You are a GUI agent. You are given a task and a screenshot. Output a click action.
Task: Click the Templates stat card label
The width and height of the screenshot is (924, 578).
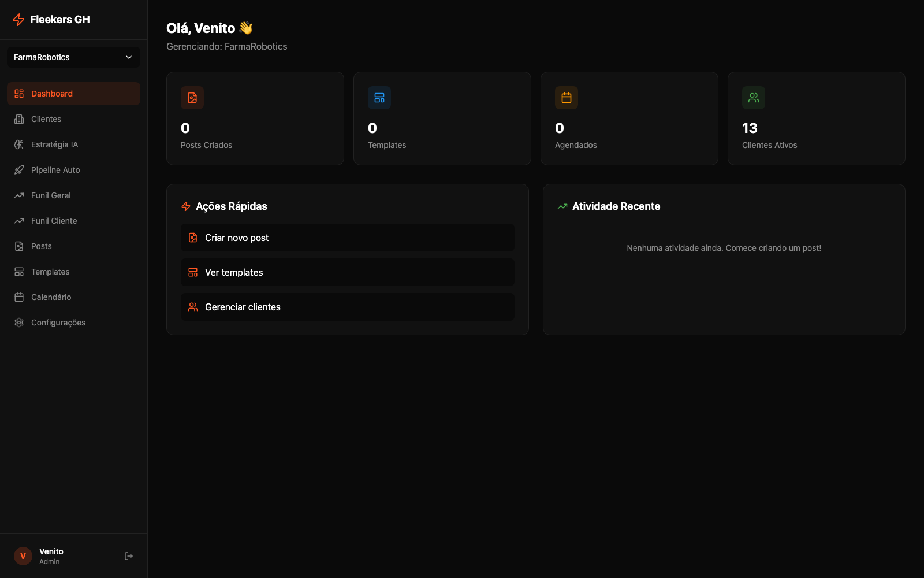click(387, 145)
